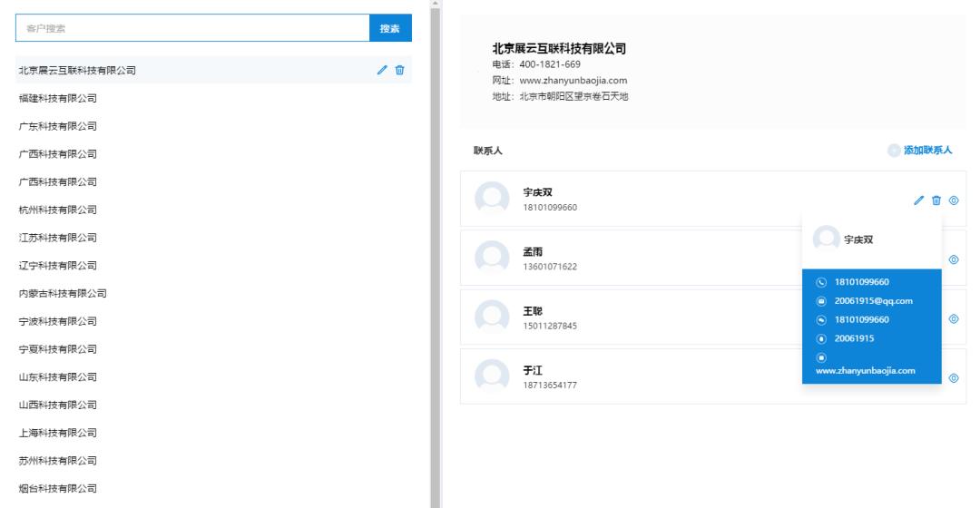The image size is (980, 508).
Task: Click website www.zhanyunbaojia.com in company header
Action: tap(573, 80)
